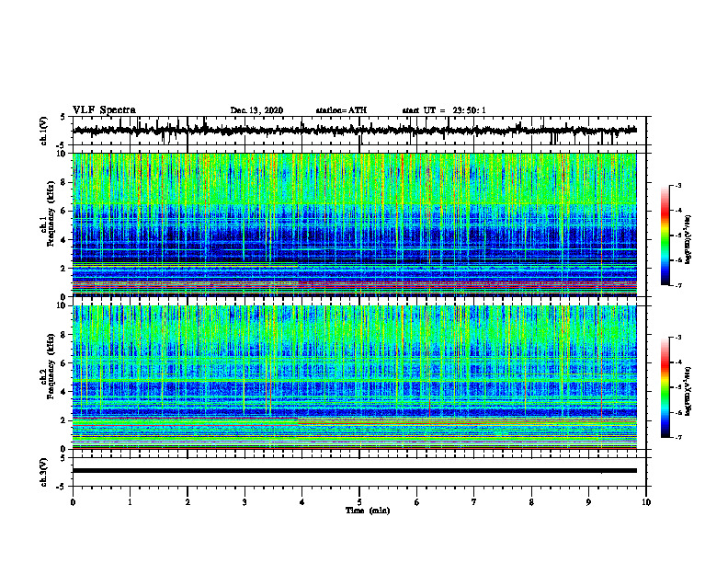Click time axis tick label "4"
This screenshot has width=728, height=563.
[x=302, y=502]
